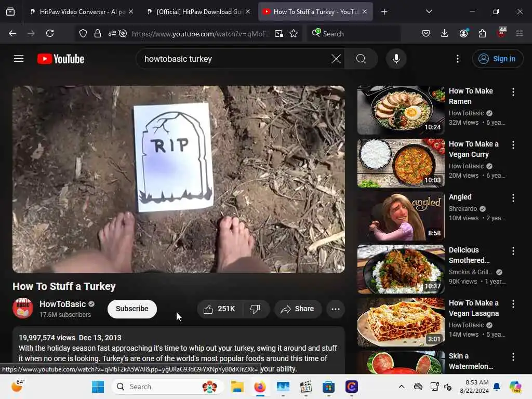Click the YouTube search magnifier button
This screenshot has height=399, width=532.
[361, 59]
